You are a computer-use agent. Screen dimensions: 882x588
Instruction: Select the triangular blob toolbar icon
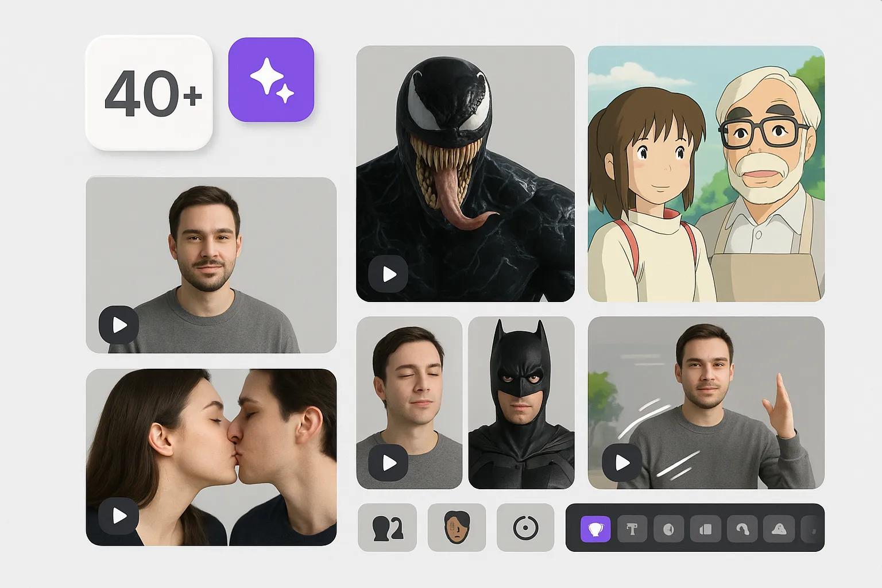pyautogui.click(x=779, y=529)
